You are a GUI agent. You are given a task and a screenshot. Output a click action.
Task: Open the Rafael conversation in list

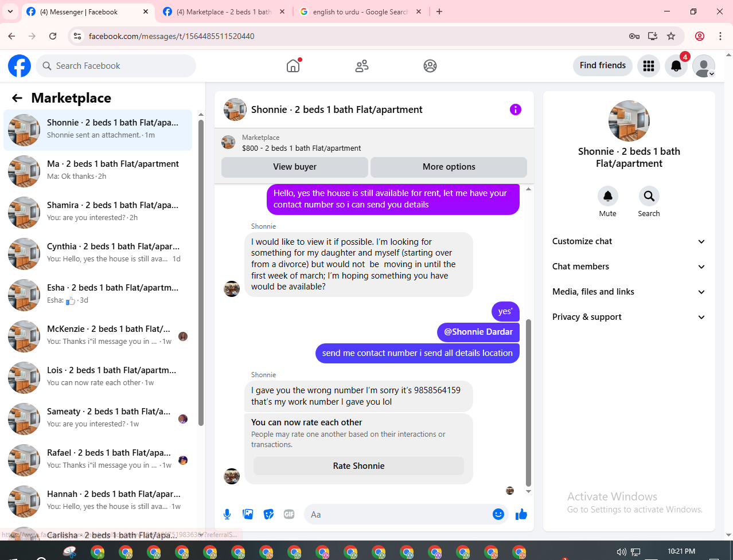point(98,460)
